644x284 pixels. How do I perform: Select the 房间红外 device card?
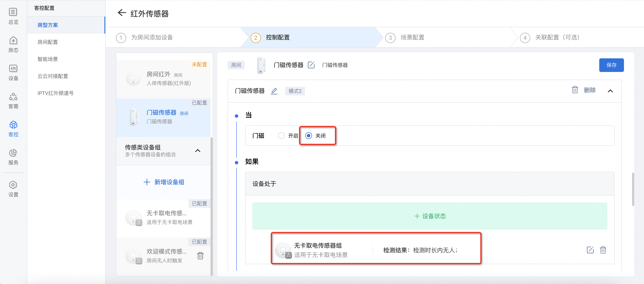tap(163, 79)
